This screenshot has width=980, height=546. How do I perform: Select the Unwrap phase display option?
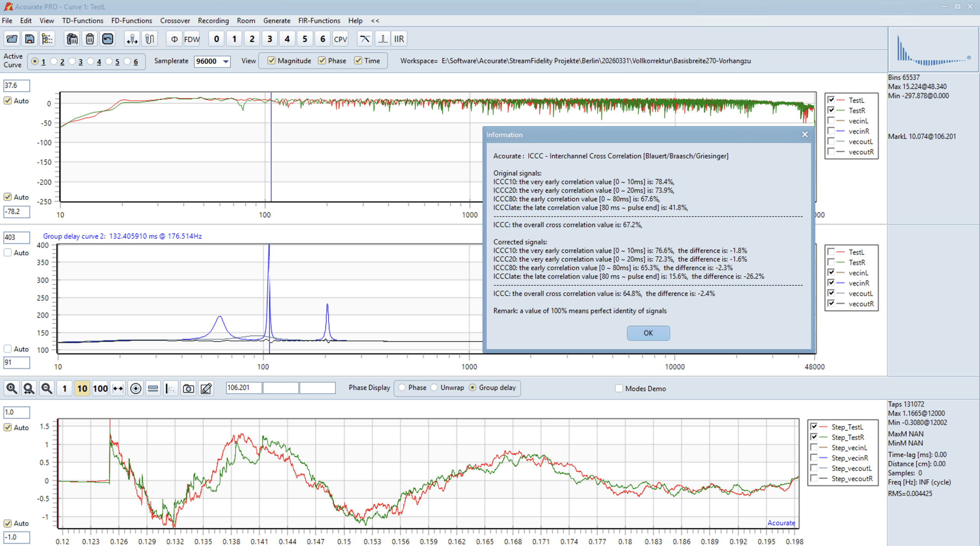click(434, 388)
